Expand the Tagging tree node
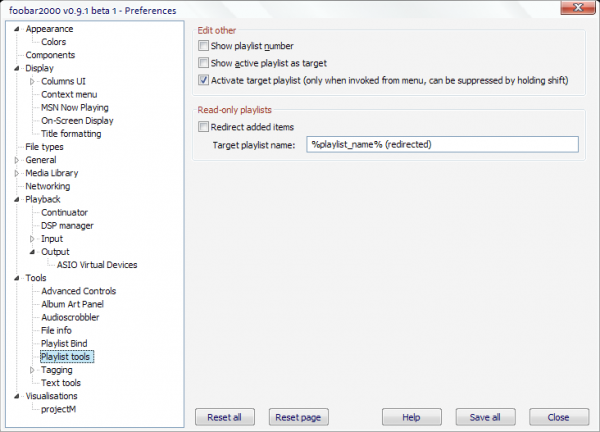The image size is (600, 432). [x=32, y=370]
